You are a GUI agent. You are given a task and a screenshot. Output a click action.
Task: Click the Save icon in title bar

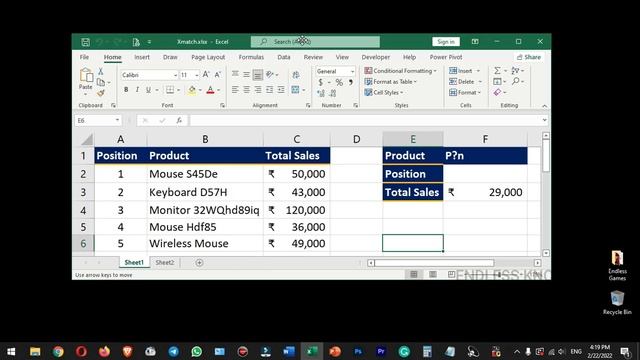click(x=85, y=42)
